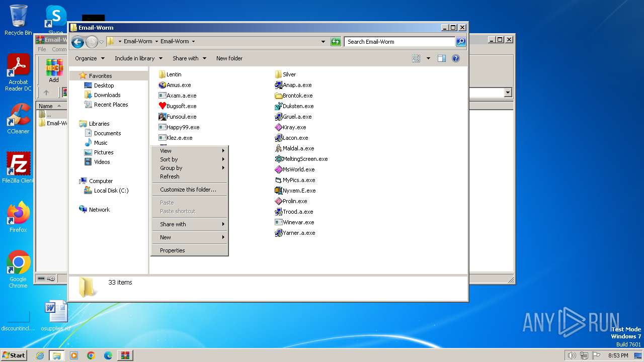Select the Winevar.exe file name
Image resolution: width=644 pixels, height=362 pixels.
298,222
